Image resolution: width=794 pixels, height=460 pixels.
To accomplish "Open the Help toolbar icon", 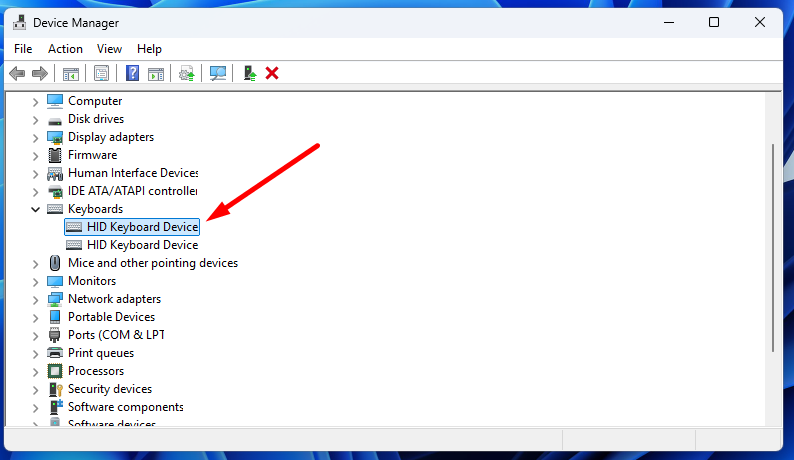I will pos(132,73).
